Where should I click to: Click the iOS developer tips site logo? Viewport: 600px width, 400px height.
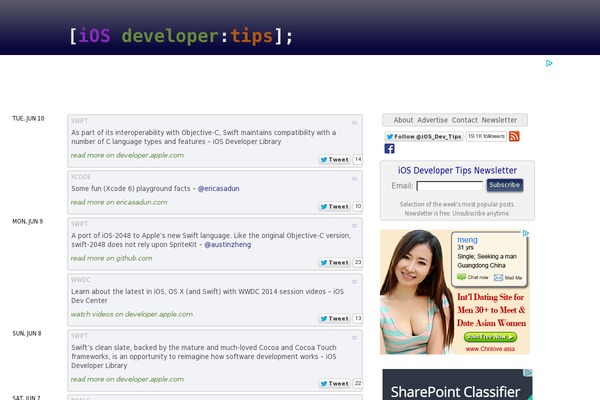coord(181,36)
